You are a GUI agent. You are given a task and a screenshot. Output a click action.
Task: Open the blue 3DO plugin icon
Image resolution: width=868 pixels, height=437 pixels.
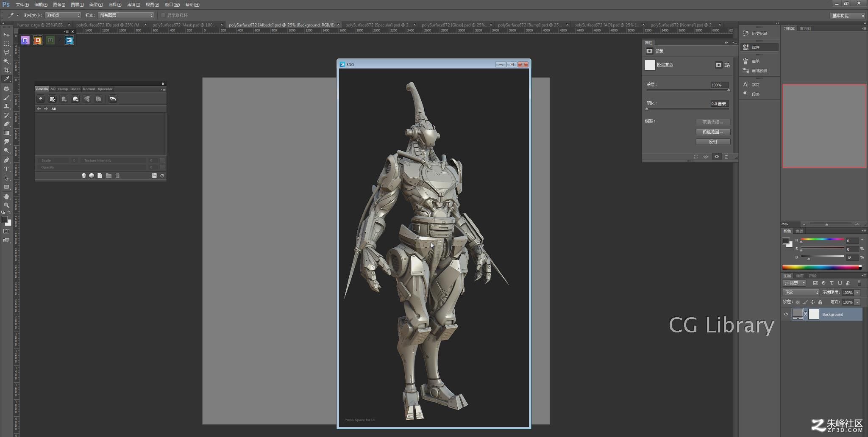point(69,40)
